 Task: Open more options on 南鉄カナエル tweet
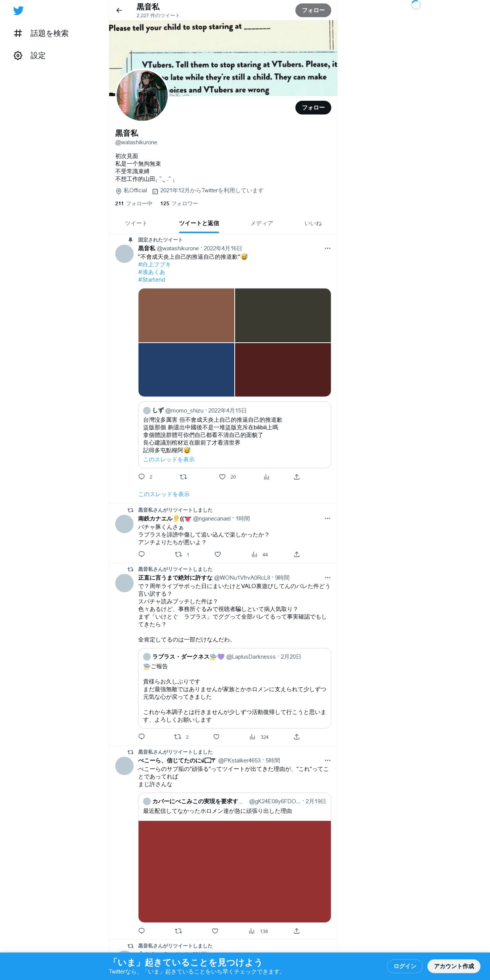point(327,519)
